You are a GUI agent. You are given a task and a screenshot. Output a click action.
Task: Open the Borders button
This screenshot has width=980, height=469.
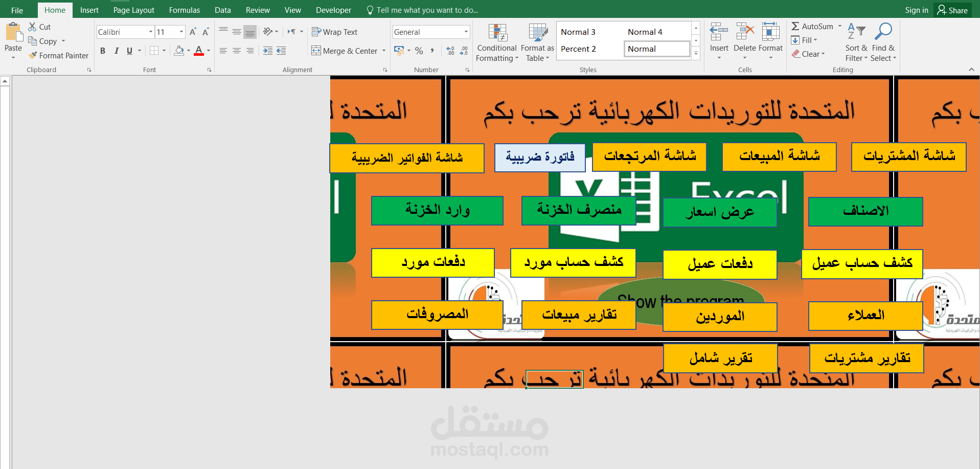pos(154,51)
